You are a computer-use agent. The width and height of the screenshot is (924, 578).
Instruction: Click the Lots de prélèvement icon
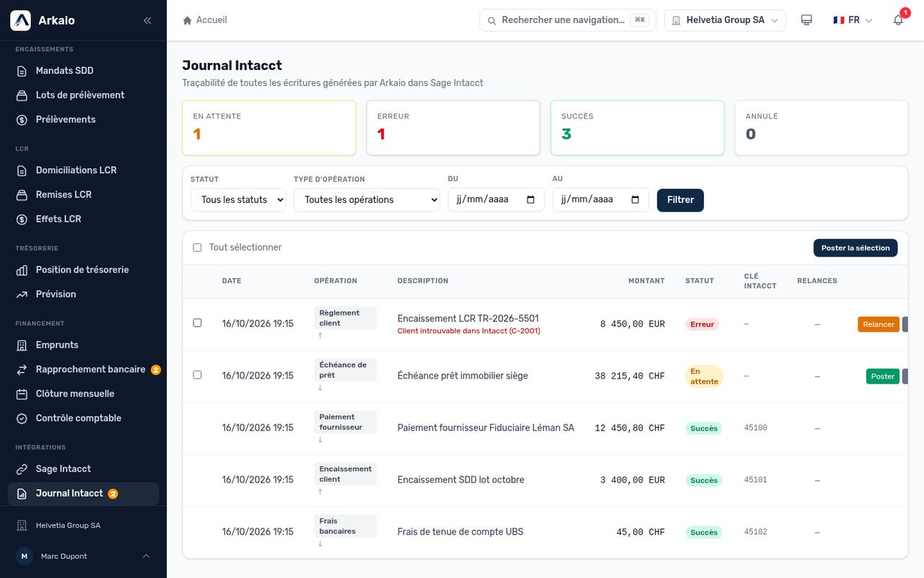coord(22,95)
